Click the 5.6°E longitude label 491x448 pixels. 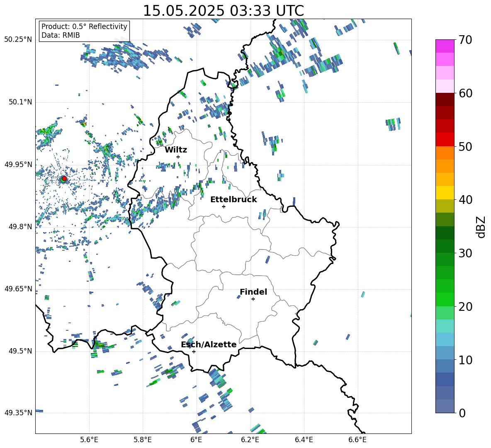[89, 440]
